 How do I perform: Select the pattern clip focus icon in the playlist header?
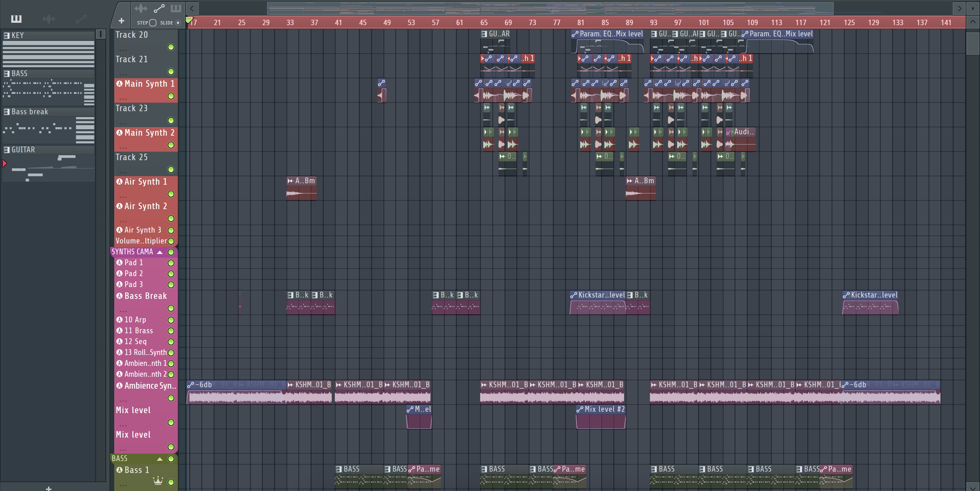176,9
